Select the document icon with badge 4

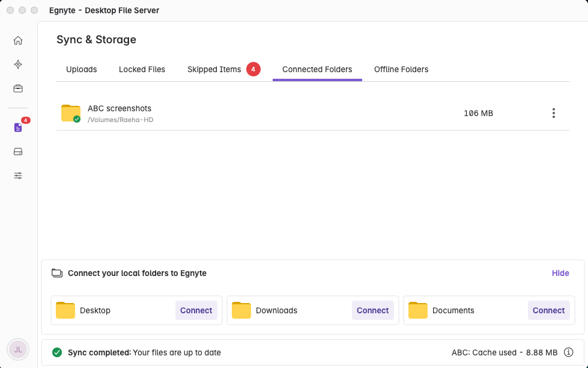point(18,127)
